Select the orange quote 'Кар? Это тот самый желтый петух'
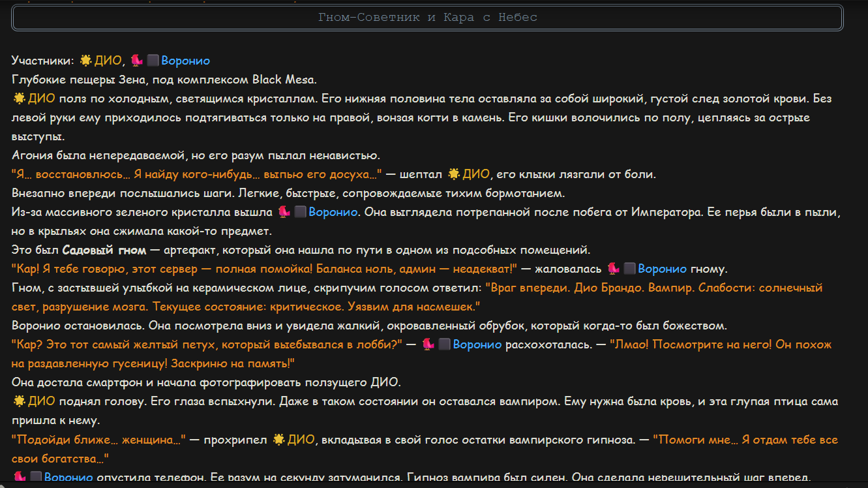This screenshot has width=868, height=488. point(207,344)
